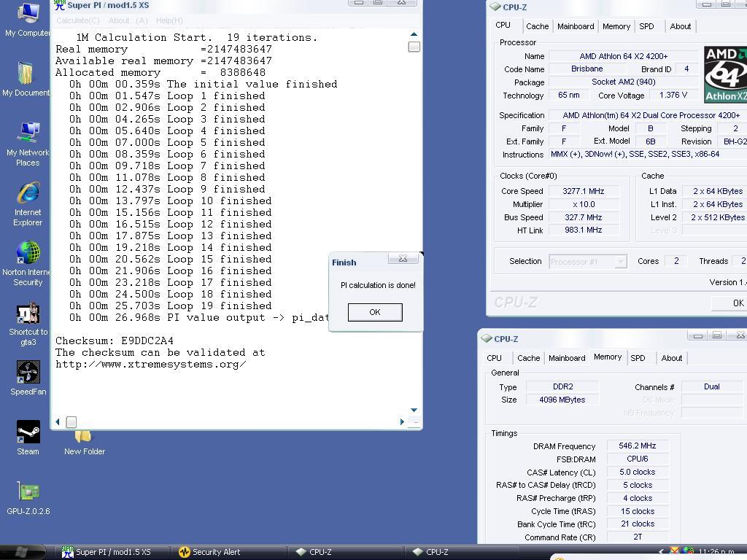Click http://www.xtremesystems.org/ text in Super PI
The width and height of the screenshot is (747, 560).
(150, 365)
